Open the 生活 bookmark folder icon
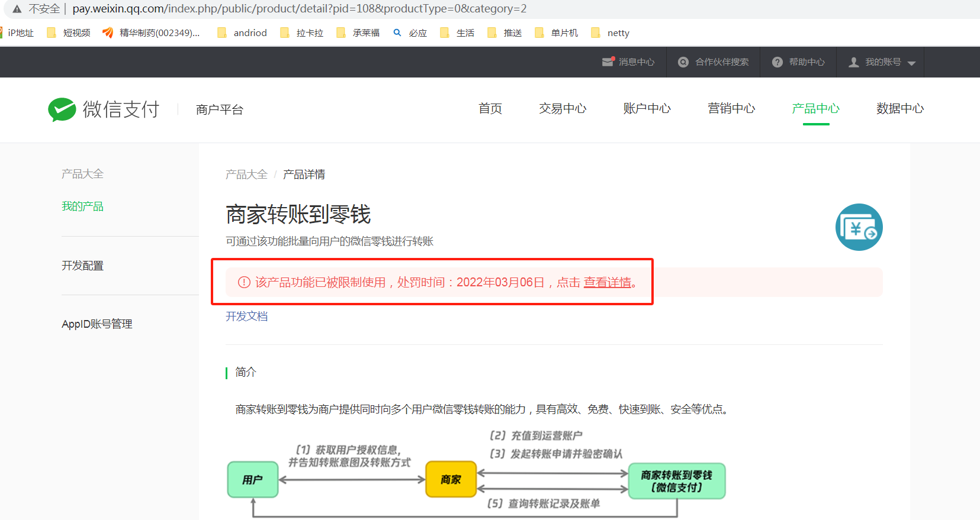980x520 pixels. (445, 33)
